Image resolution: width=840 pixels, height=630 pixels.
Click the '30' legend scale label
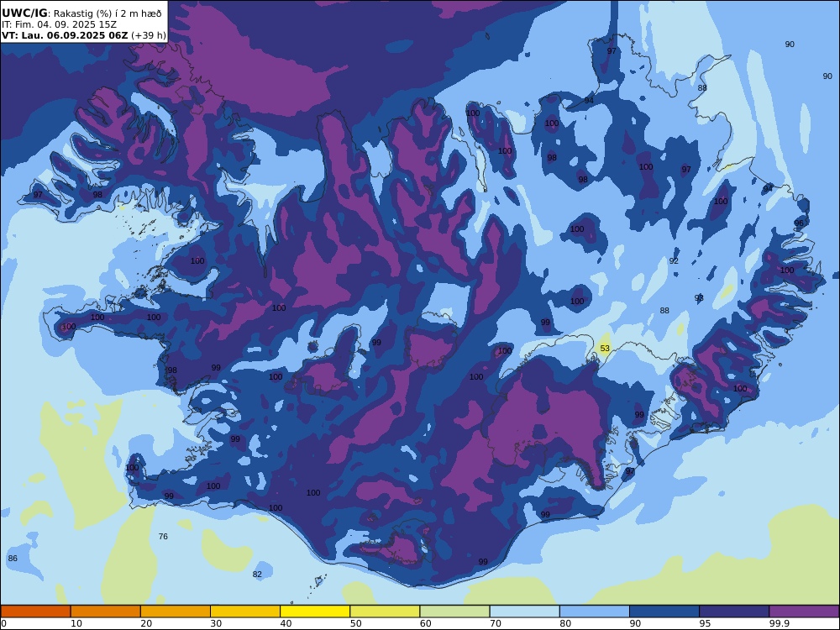click(216, 623)
